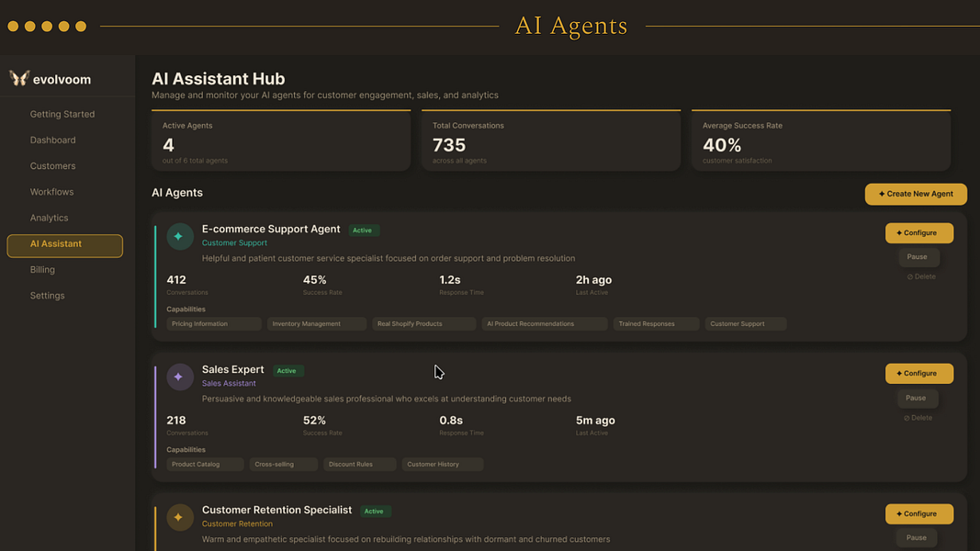Pause the Customer Retention Specialist agent
This screenshot has height=551, width=980.
pos(917,537)
